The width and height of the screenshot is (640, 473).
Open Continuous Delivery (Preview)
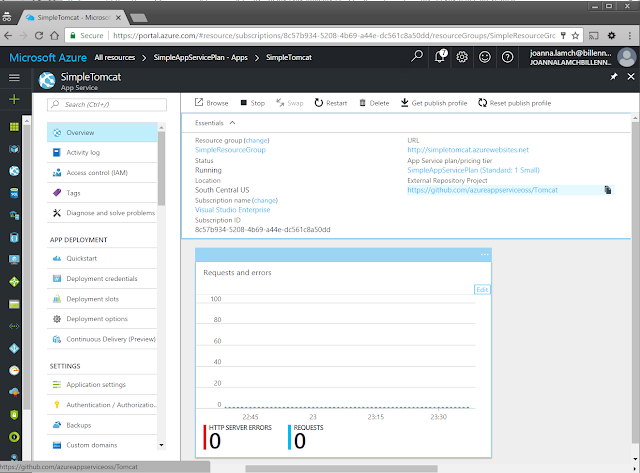click(102, 339)
